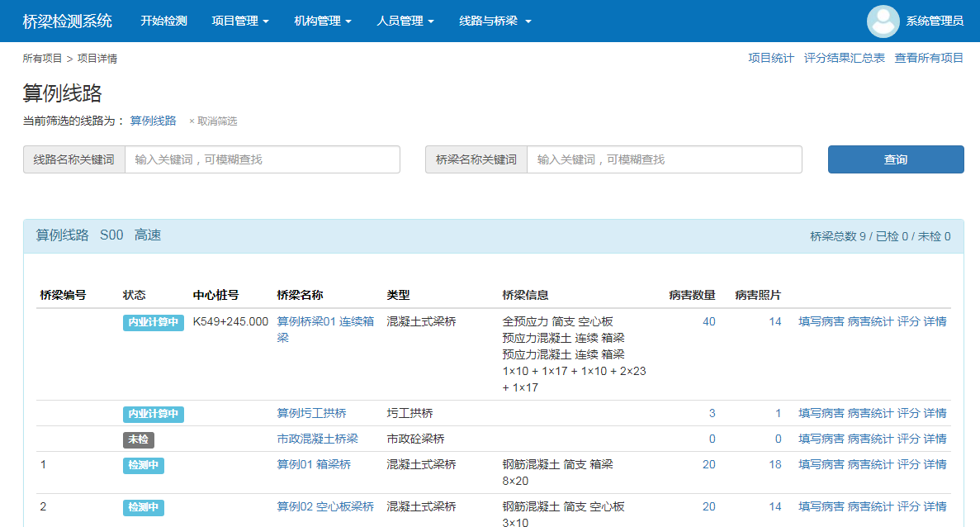Open the 线路与桥梁 dropdown menu
This screenshot has height=527, width=980.
pos(495,21)
